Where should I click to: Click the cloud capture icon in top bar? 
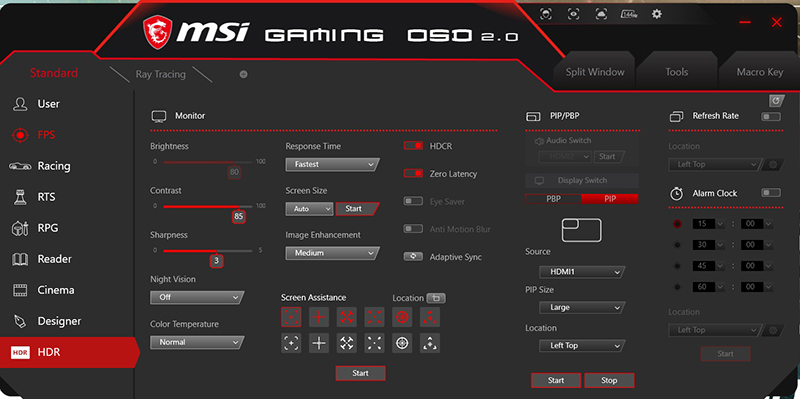tap(601, 14)
